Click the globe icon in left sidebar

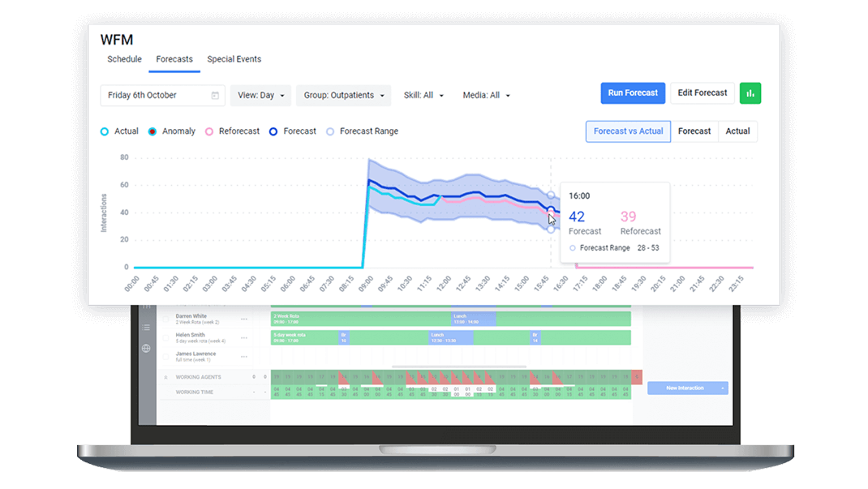click(x=146, y=349)
